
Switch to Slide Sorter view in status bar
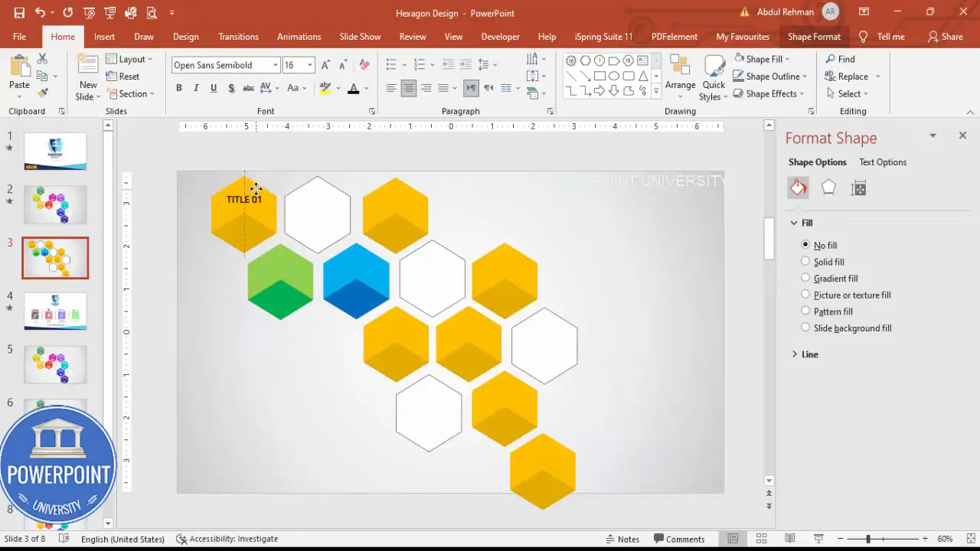761,539
